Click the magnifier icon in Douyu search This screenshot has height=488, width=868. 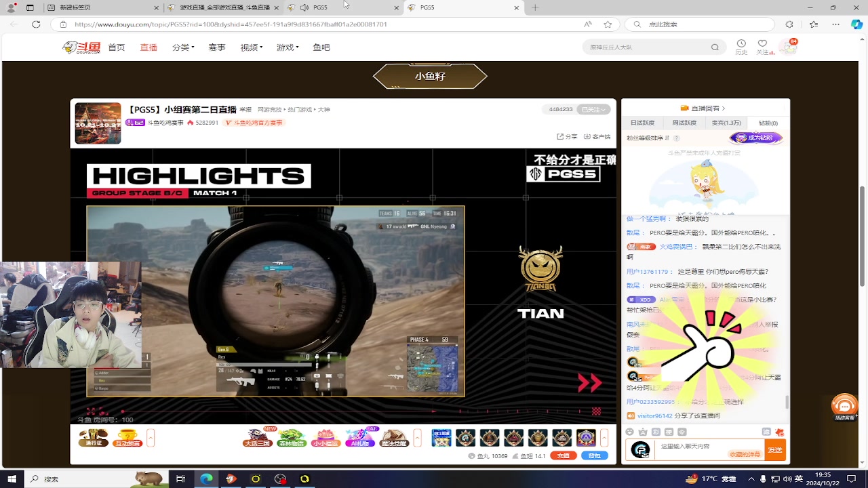(715, 47)
